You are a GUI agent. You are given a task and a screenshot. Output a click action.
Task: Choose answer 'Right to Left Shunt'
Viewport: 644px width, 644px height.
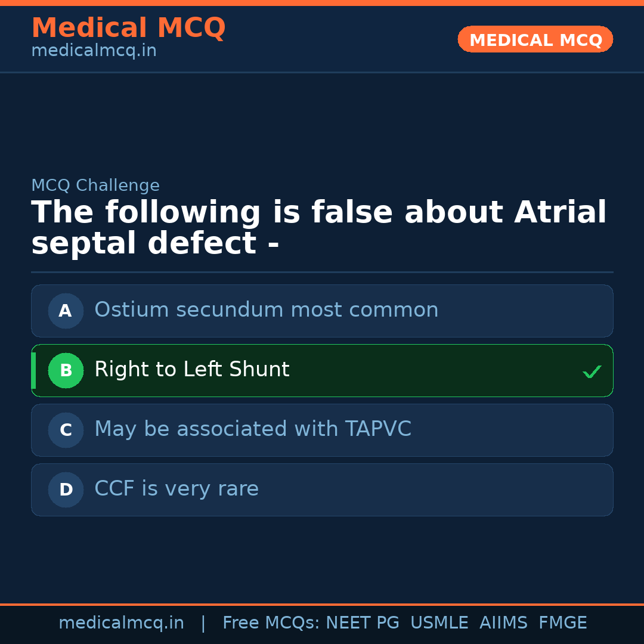191,370
